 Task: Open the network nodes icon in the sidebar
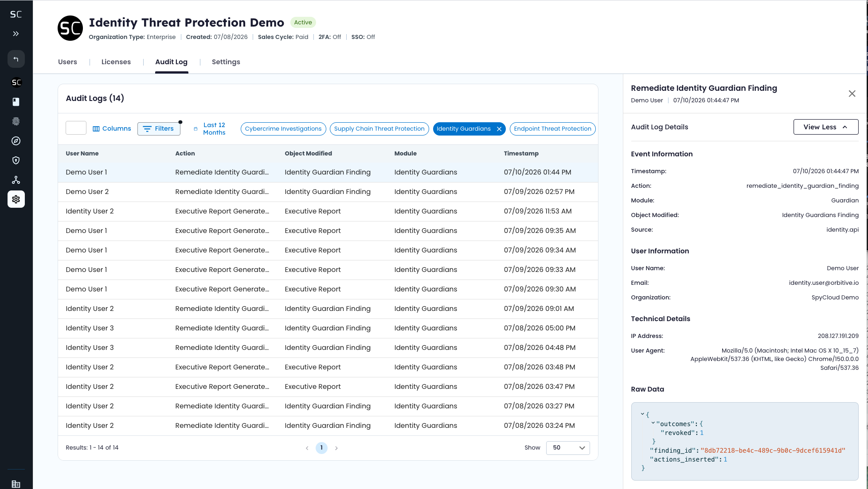pos(16,180)
